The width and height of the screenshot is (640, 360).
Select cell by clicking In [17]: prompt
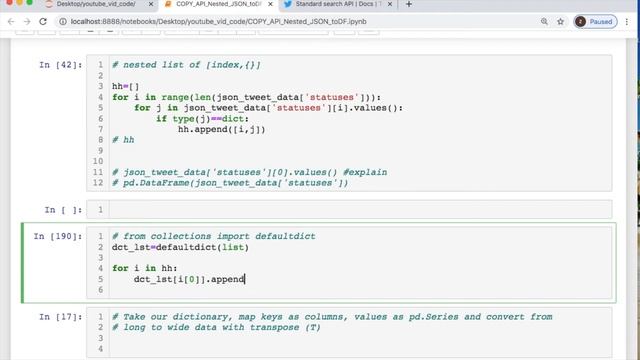click(60, 317)
